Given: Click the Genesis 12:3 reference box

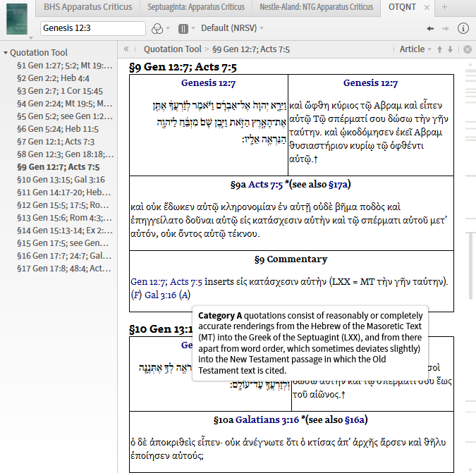Looking at the screenshot, I should tap(93, 28).
